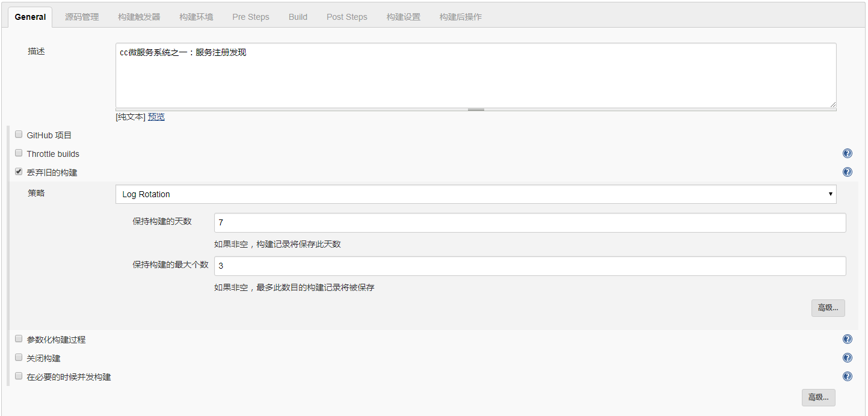This screenshot has height=416, width=868.
Task: Tick the Throttle builds checkbox
Action: 19,153
